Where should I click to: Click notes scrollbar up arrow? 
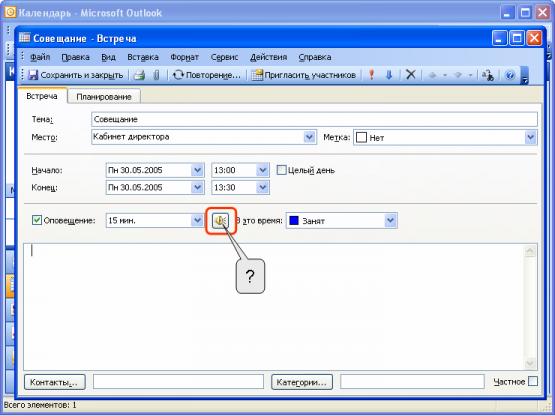[x=530, y=251]
